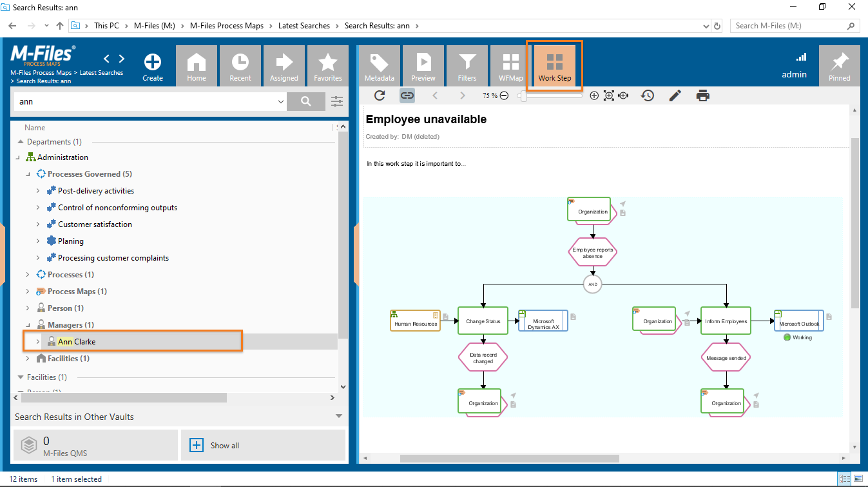Expand Customer satisfaction
This screenshot has height=487, width=868.
click(x=38, y=224)
